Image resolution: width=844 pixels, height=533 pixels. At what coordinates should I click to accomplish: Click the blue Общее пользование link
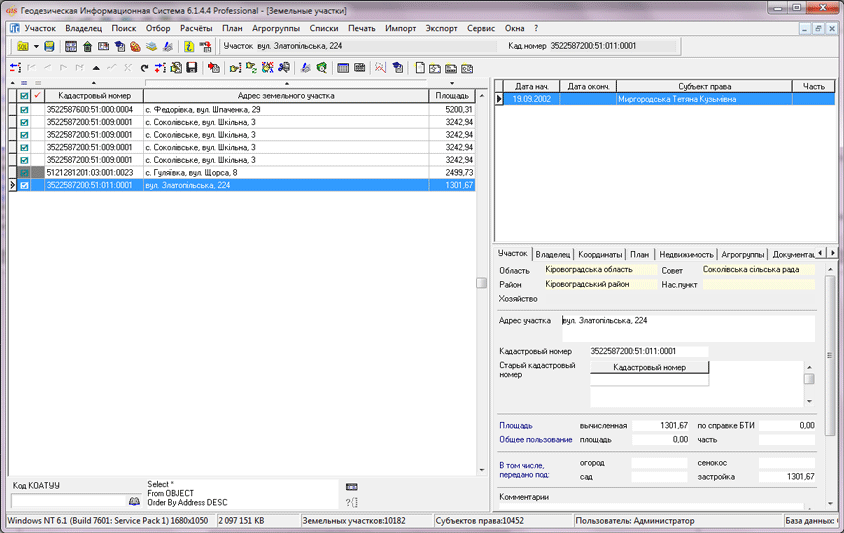pos(536,440)
